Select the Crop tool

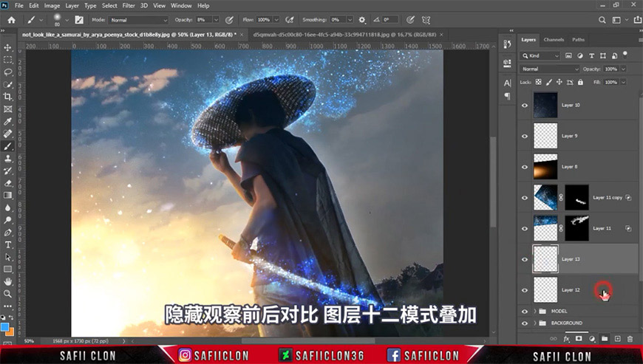[x=7, y=97]
